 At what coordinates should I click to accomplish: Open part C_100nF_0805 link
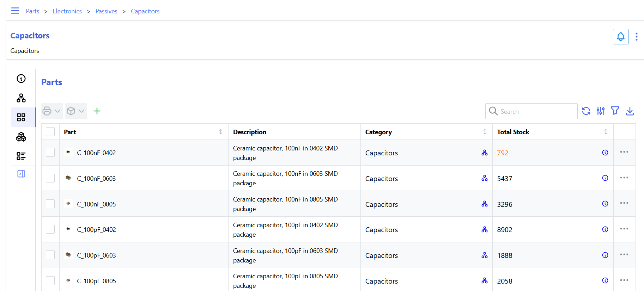coord(96,204)
